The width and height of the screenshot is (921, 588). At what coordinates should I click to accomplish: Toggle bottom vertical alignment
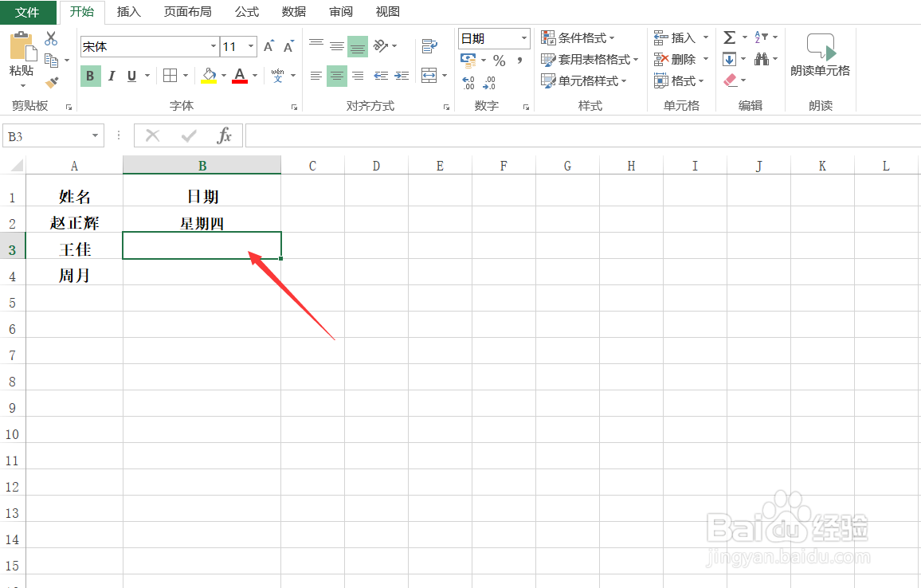pyautogui.click(x=358, y=46)
